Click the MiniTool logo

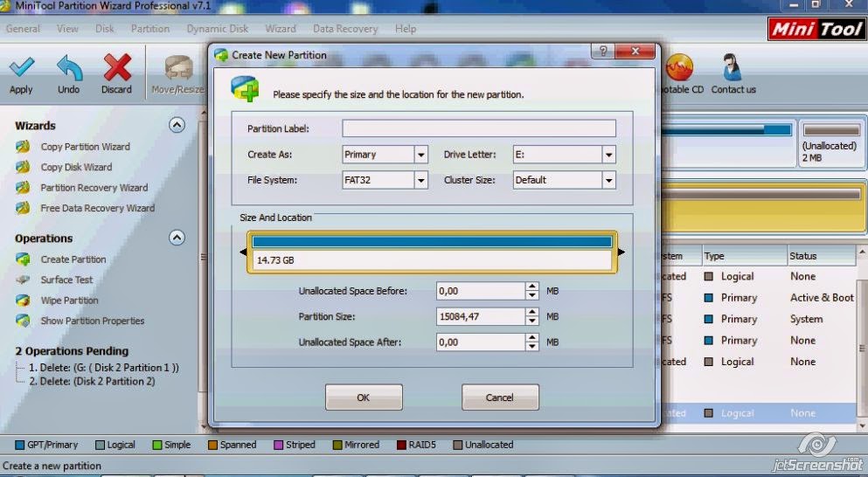coord(817,29)
